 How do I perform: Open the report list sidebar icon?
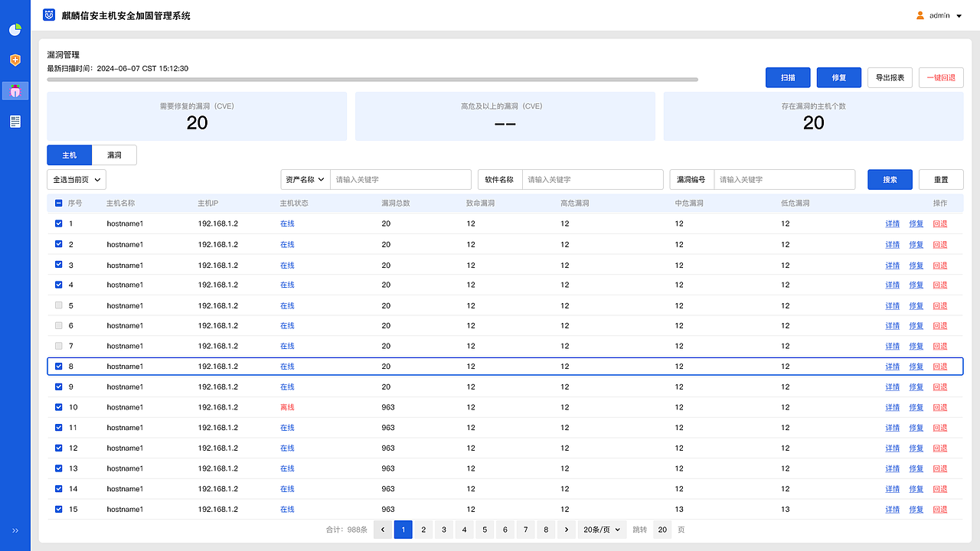point(15,122)
